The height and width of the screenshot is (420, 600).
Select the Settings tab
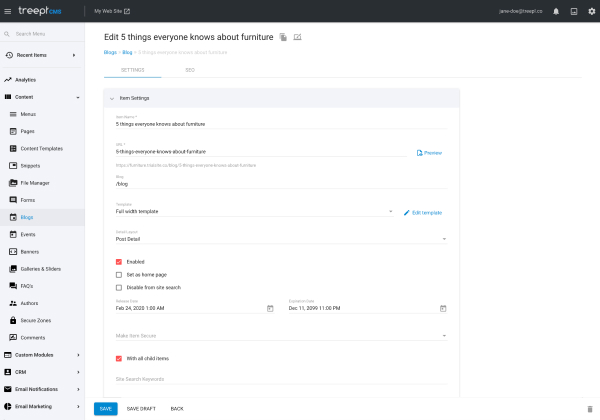coord(132,70)
